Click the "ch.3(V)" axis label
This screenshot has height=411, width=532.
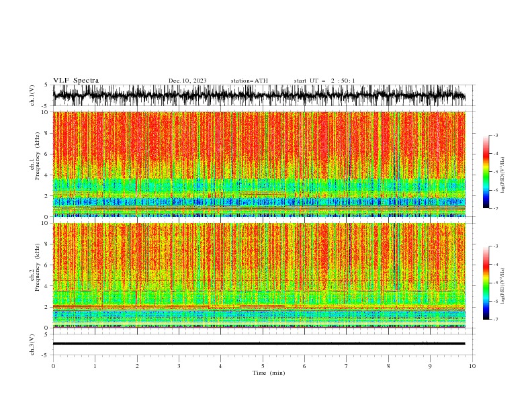[x=32, y=345]
